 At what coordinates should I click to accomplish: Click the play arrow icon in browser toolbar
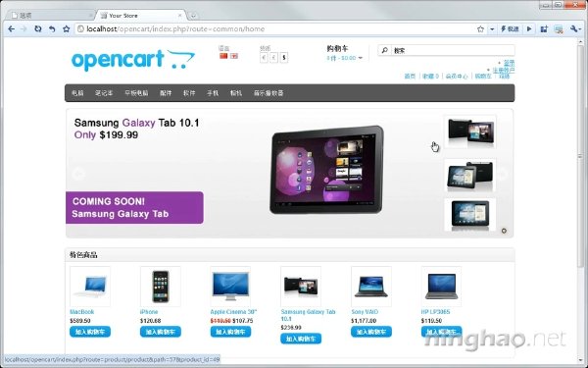pyautogui.click(x=529, y=28)
